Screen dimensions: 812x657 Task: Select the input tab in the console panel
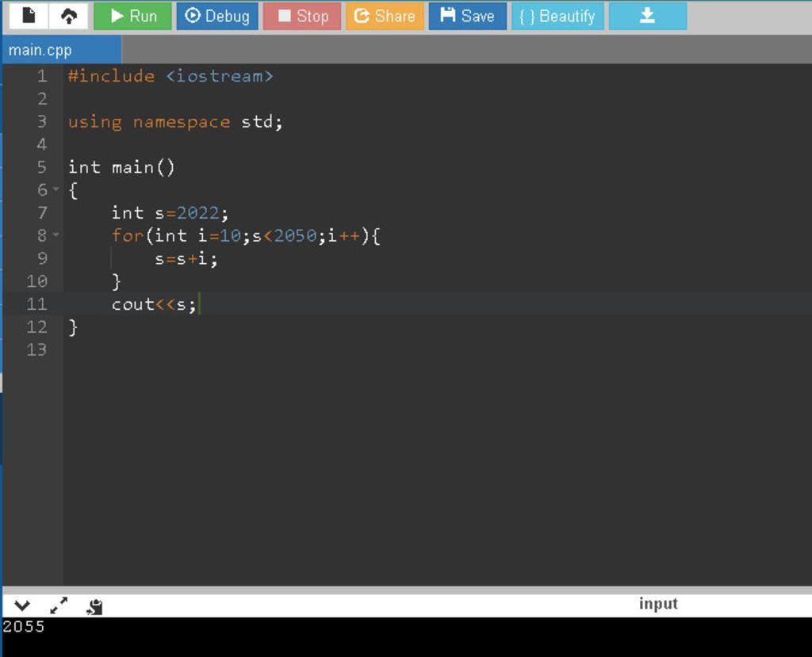(658, 604)
